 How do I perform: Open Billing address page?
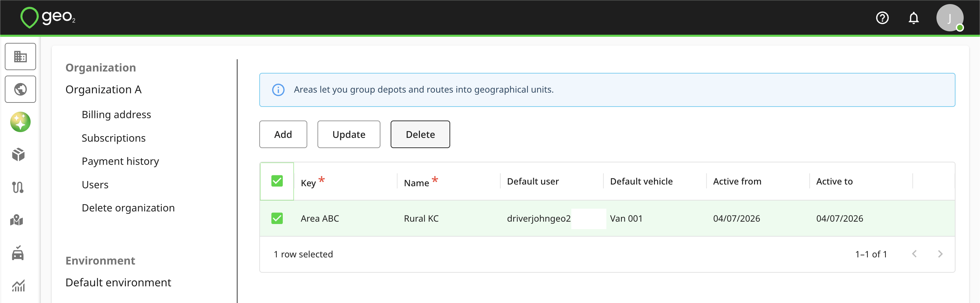[x=116, y=115]
